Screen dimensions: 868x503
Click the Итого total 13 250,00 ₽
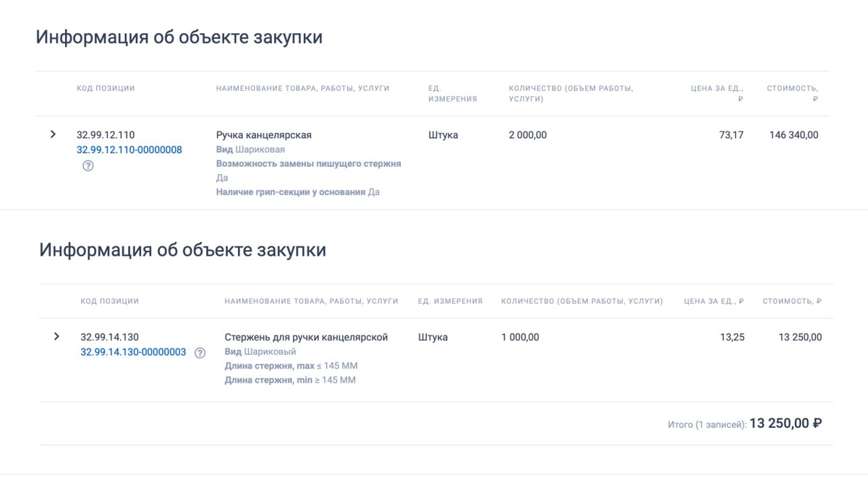[x=786, y=424]
